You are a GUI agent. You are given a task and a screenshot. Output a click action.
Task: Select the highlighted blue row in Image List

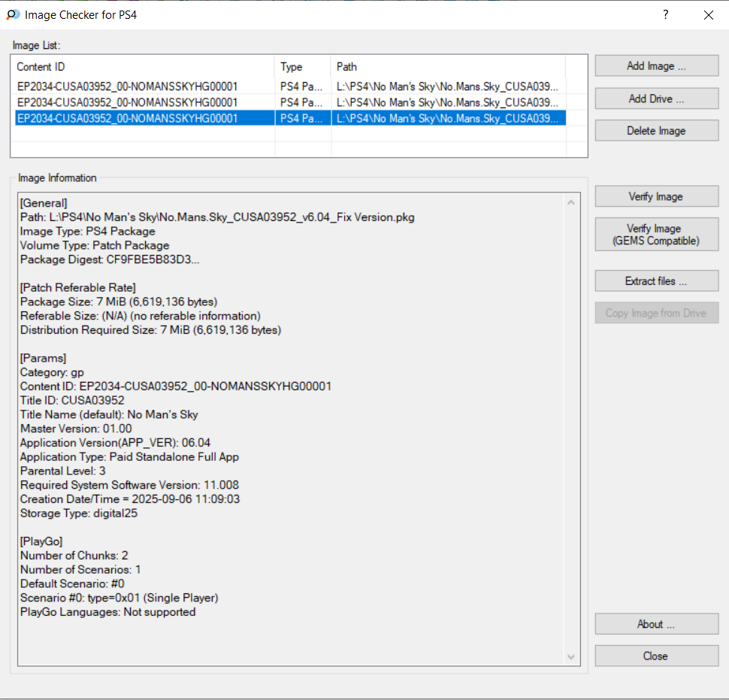(291, 118)
